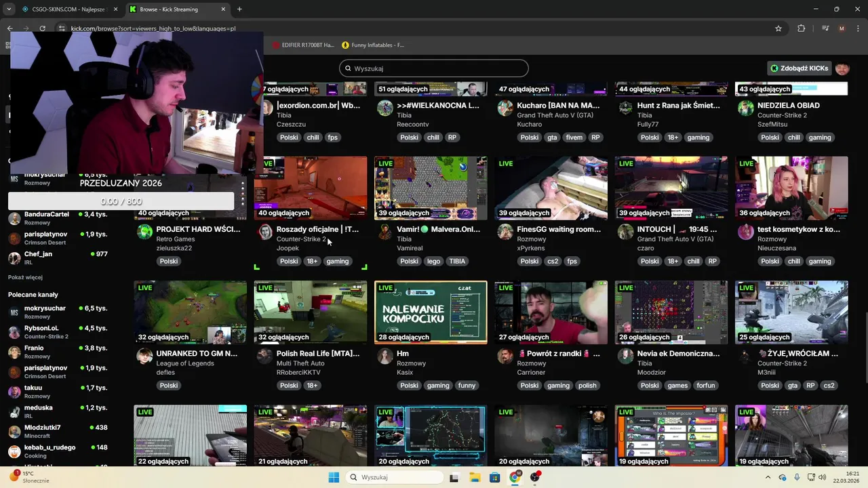Open the UNRANKED TO GM stream title

(197, 353)
